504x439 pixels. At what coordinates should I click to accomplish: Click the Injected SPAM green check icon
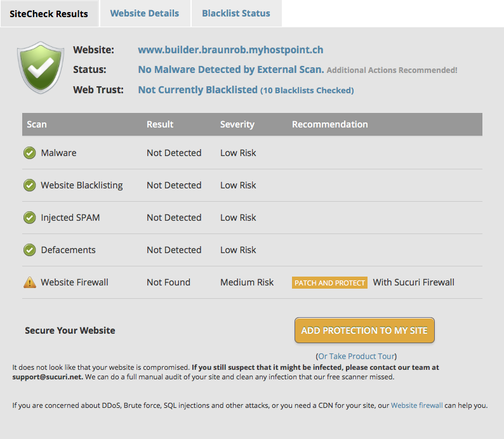30,218
